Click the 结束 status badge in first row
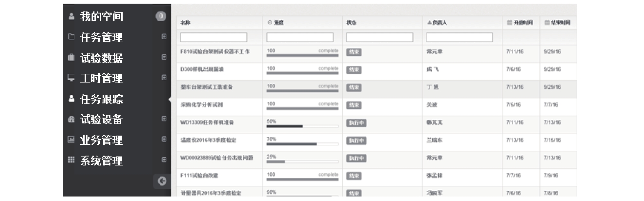 (x=354, y=52)
